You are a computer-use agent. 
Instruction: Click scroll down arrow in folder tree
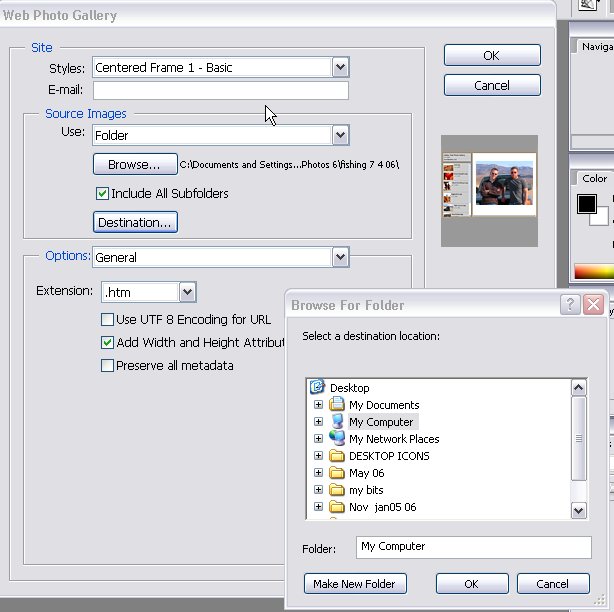(x=578, y=510)
